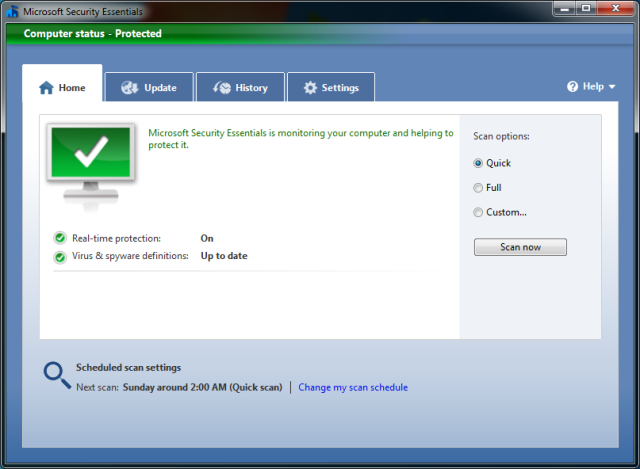Click the Help question mark icon

[x=572, y=87]
